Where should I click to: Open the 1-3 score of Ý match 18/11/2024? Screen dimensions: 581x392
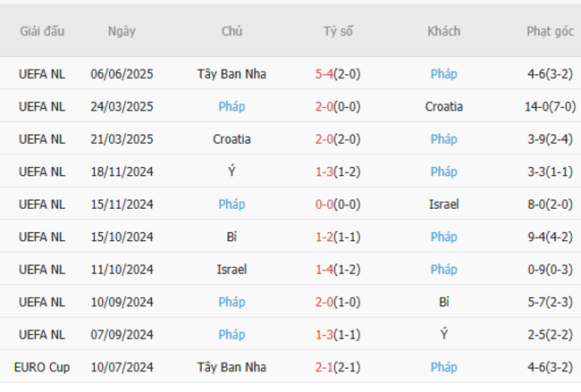click(x=324, y=171)
